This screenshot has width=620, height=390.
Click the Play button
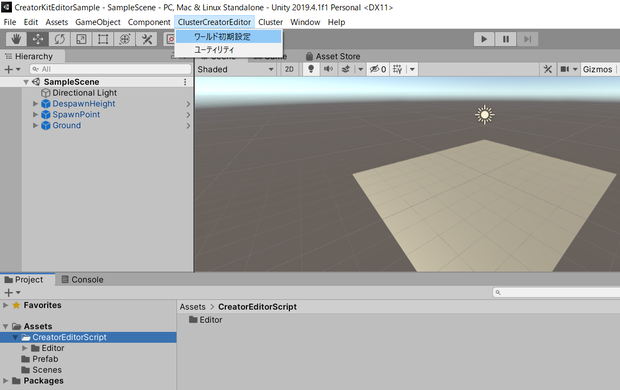point(484,39)
